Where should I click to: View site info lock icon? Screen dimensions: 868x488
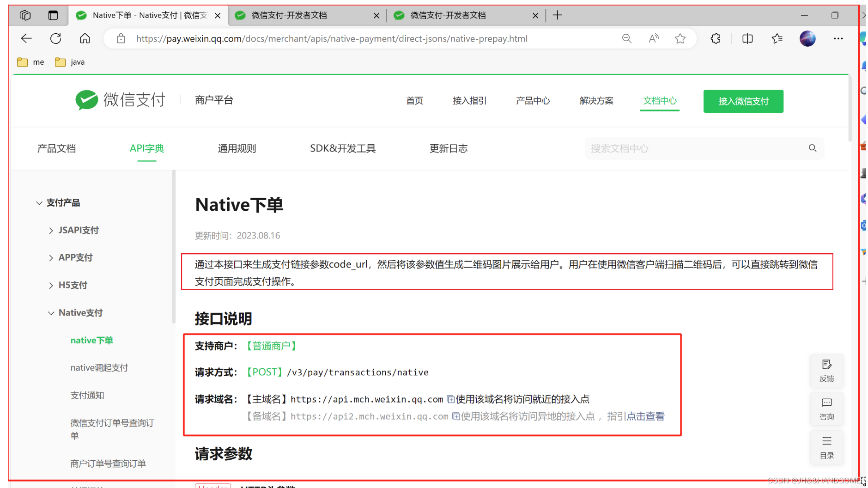coord(121,39)
